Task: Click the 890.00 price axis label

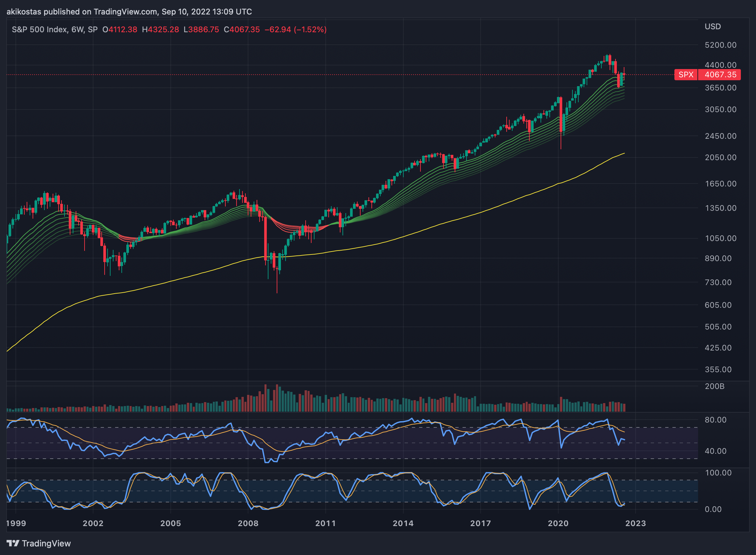Action: 718,258
